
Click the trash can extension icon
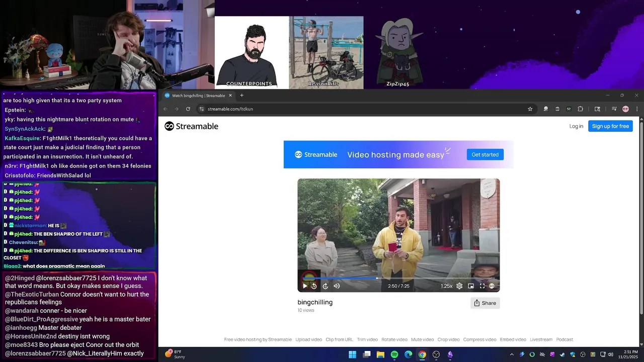tap(557, 109)
